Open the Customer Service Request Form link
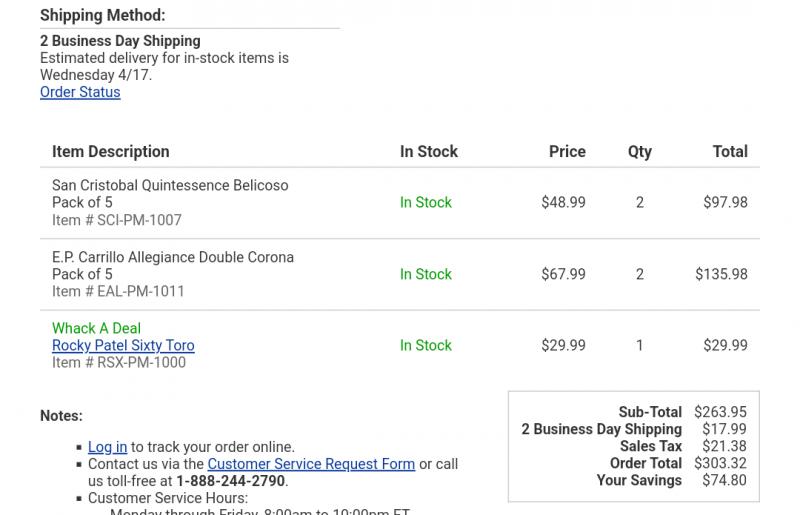The image size is (800, 515). click(x=311, y=464)
